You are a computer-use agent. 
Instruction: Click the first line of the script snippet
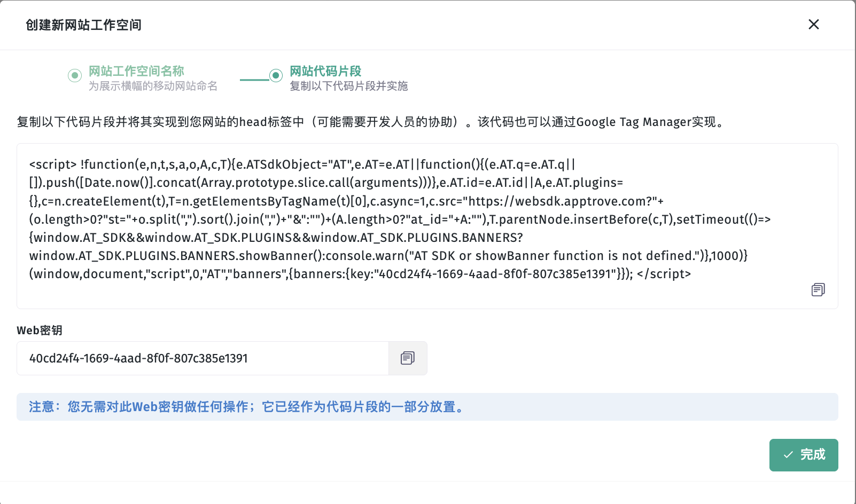302,164
